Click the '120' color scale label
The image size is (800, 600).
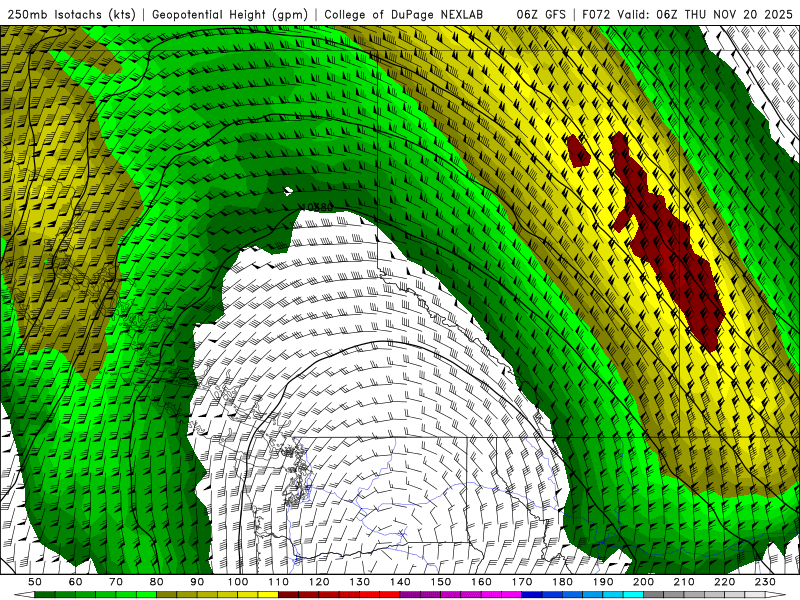(319, 582)
